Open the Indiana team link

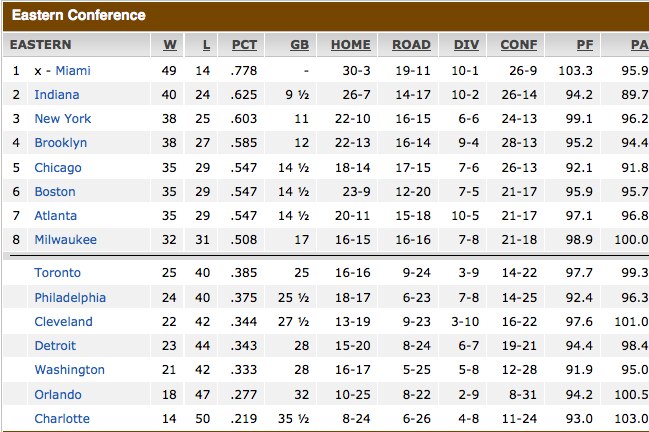[57, 95]
